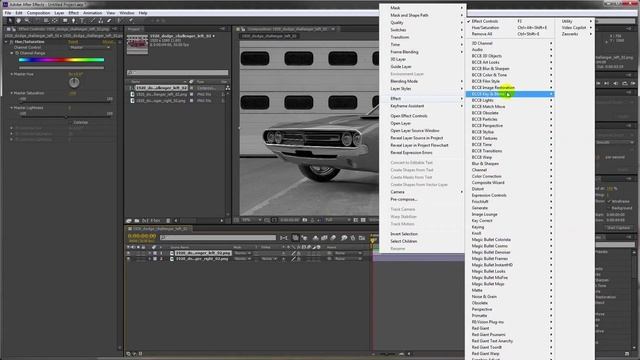This screenshot has height=360, width=640.
Task: Click the new folder icon in Project panel
Action: point(137,221)
